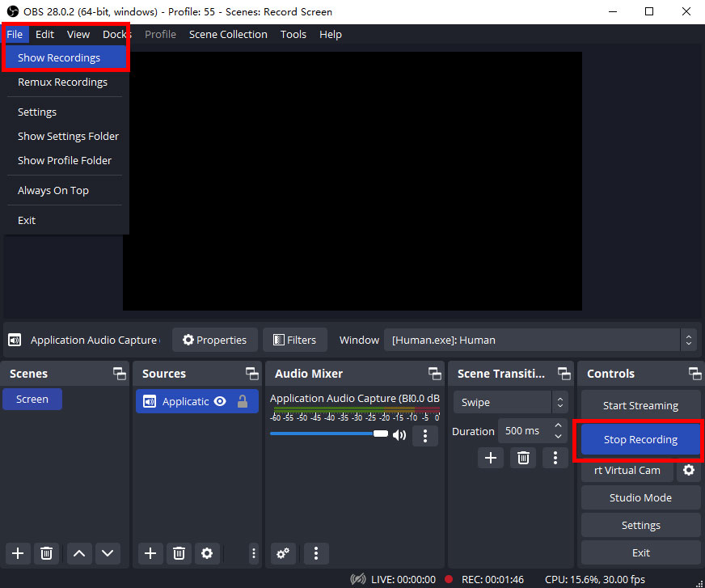Decrease transition Duration with down arrow
This screenshot has height=588, width=705.
point(558,437)
